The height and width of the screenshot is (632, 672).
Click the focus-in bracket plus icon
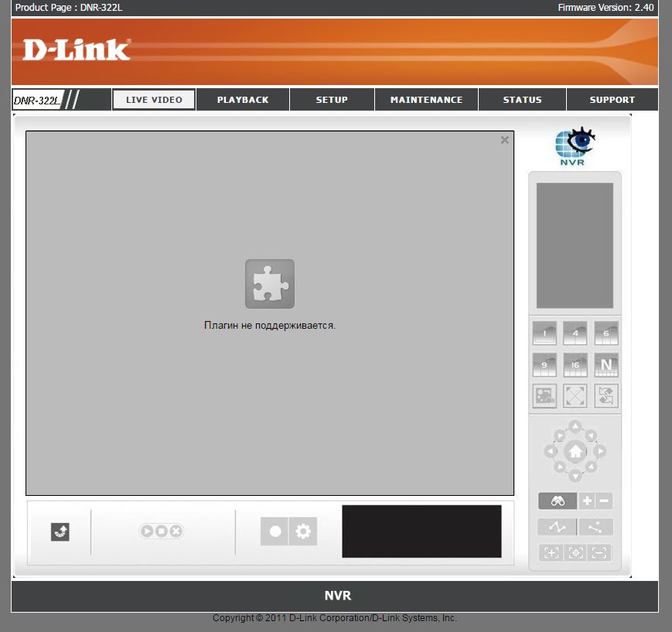(551, 552)
